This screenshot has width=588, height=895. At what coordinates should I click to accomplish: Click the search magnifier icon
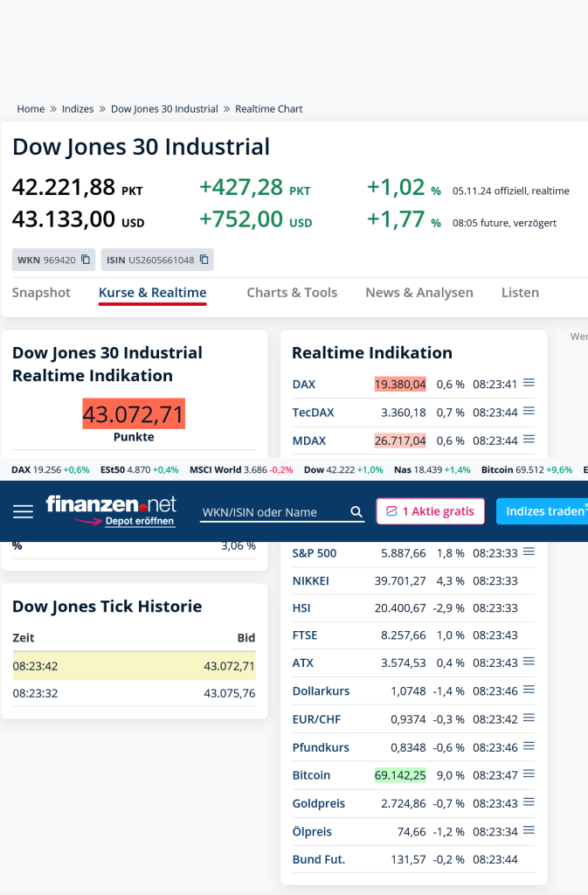point(356,511)
